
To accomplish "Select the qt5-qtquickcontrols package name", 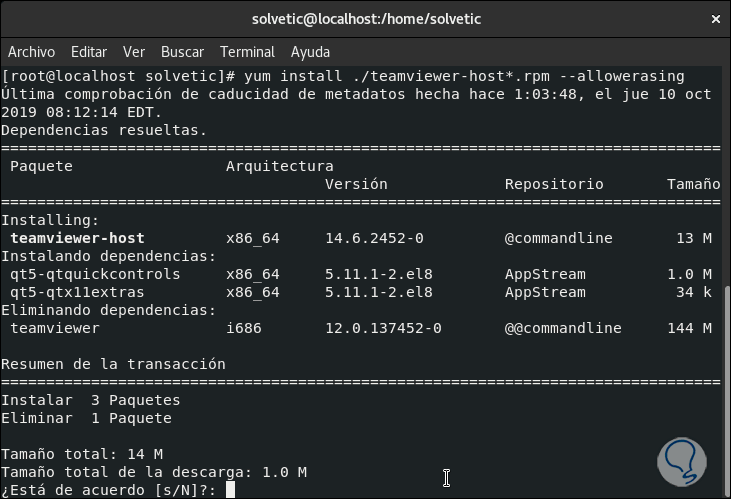I will point(95,274).
